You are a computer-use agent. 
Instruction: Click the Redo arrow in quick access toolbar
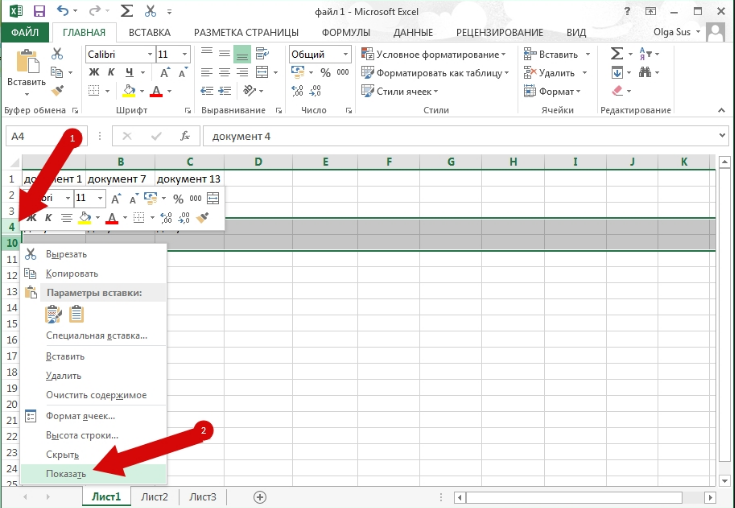pos(95,10)
